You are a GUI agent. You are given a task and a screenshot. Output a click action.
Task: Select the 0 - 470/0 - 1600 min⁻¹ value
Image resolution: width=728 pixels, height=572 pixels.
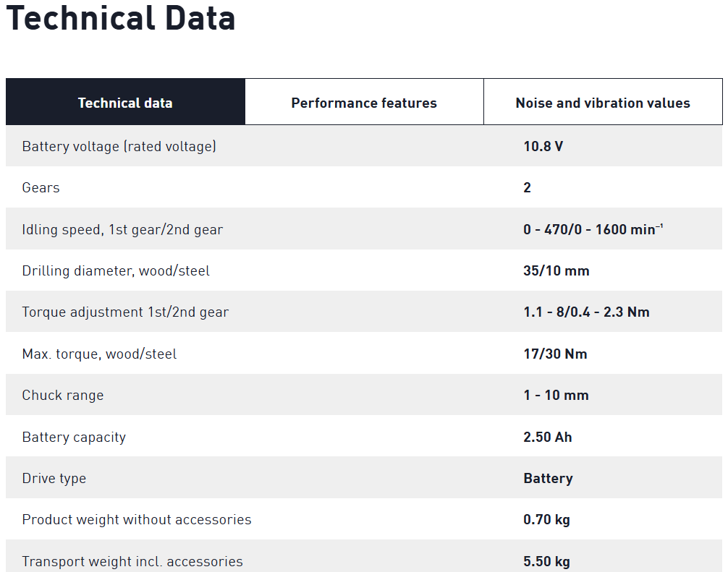click(x=593, y=230)
